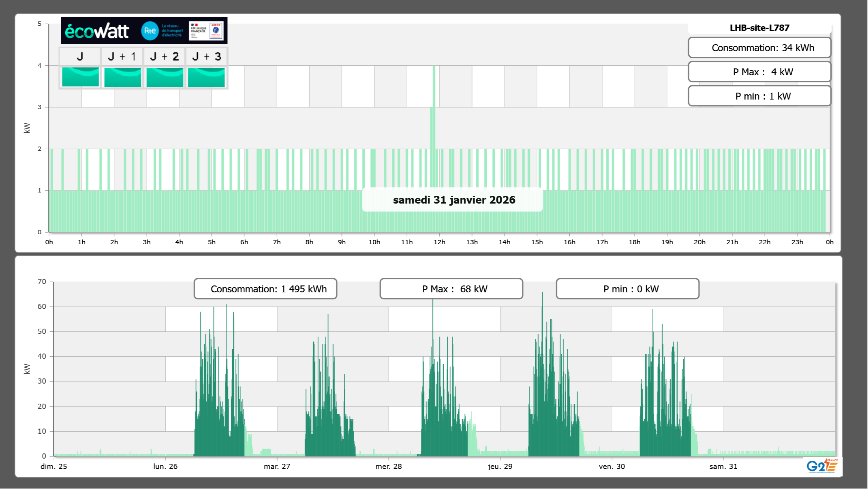Screen dimensions: 868x489
Task: Click the daily P min : 1 kW box
Action: tap(759, 96)
